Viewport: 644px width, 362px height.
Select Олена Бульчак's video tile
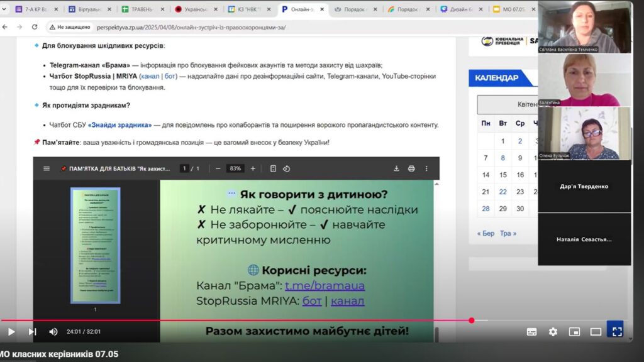coord(584,133)
